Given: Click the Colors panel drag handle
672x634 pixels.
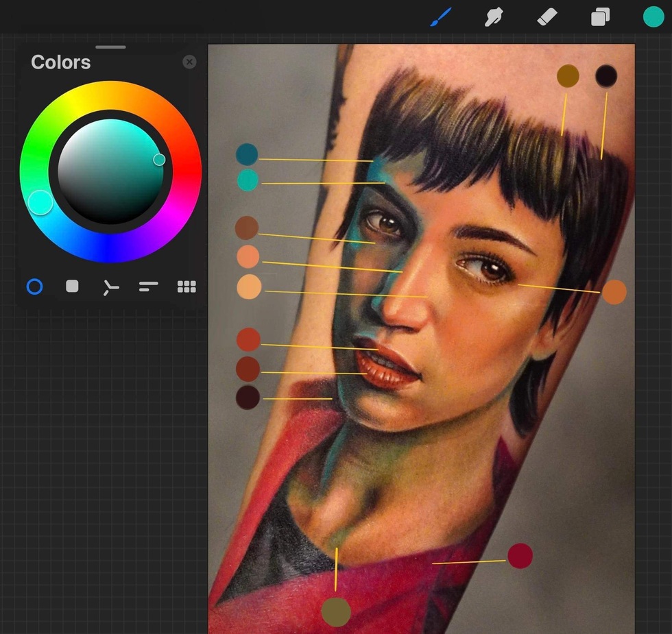Looking at the screenshot, I should (110, 47).
